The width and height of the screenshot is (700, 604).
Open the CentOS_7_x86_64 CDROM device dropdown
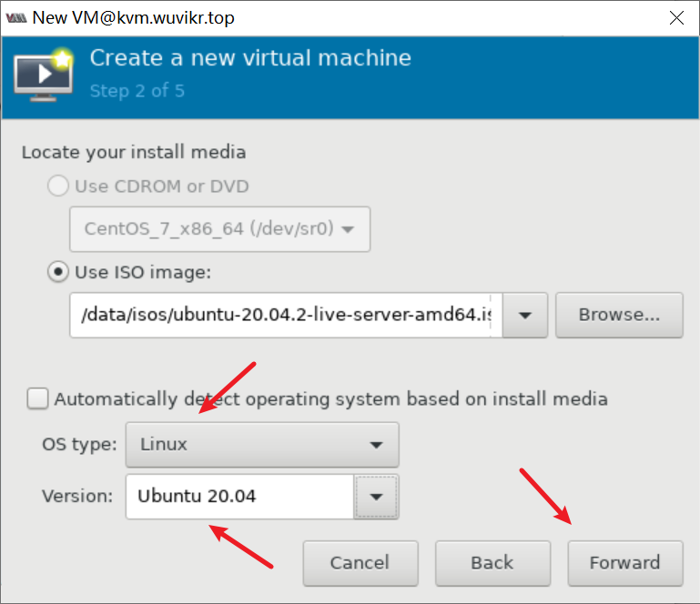(x=219, y=229)
